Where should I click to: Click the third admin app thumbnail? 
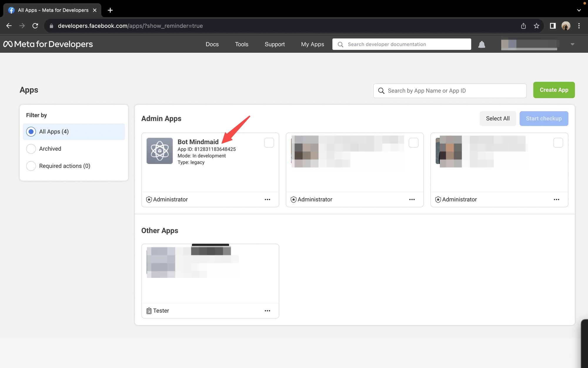pos(449,151)
